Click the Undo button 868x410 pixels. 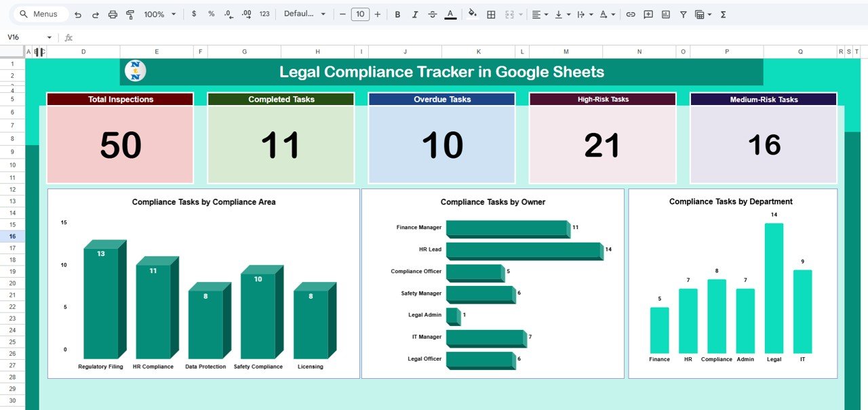[x=78, y=14]
